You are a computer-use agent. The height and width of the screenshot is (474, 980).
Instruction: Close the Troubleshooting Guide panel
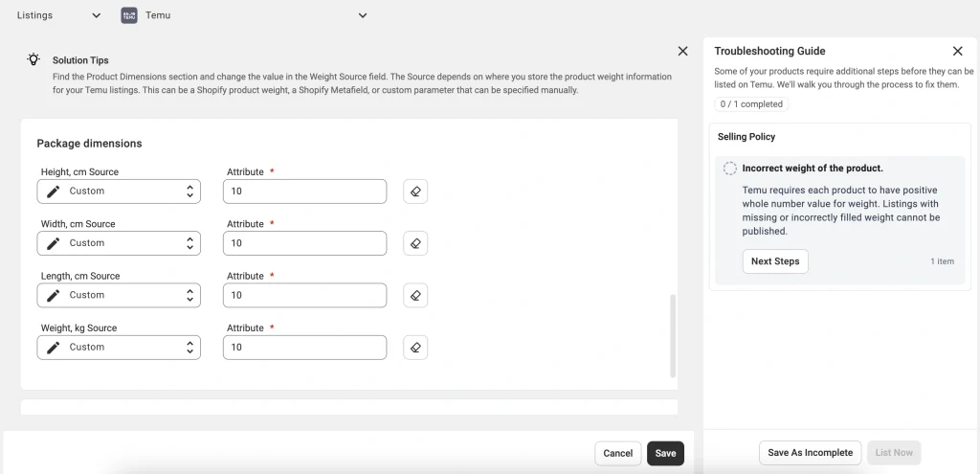[x=957, y=52]
